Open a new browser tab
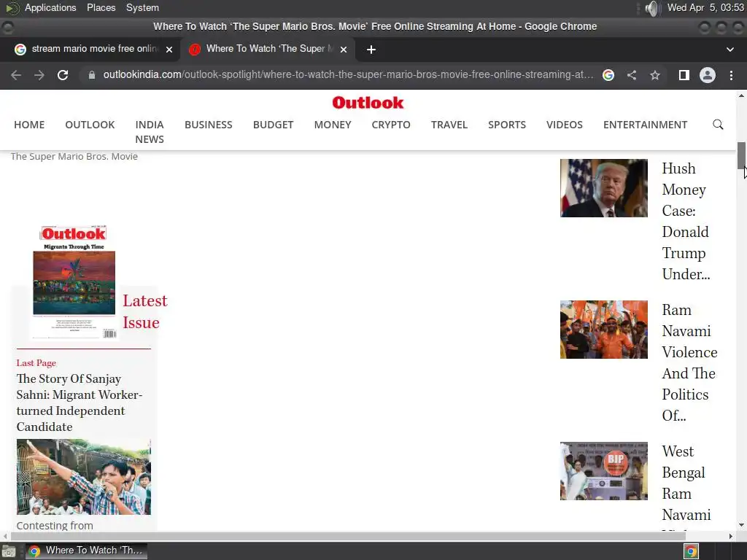 click(371, 50)
